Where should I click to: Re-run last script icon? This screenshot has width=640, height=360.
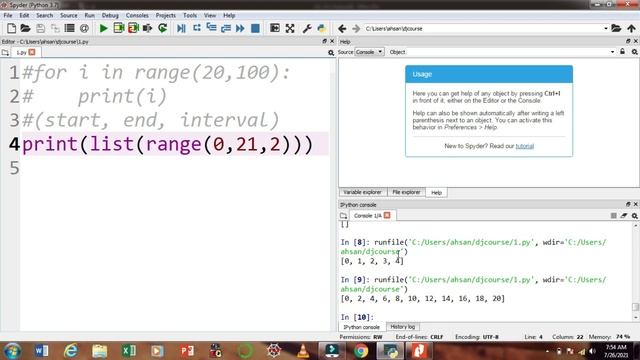pyautogui.click(x=162, y=28)
